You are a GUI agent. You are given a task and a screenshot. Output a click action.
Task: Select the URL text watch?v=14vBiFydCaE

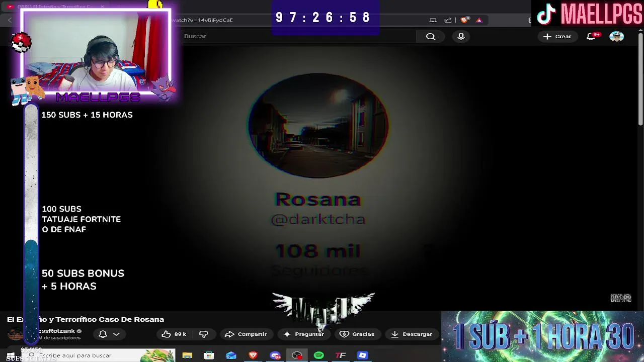pos(202,20)
